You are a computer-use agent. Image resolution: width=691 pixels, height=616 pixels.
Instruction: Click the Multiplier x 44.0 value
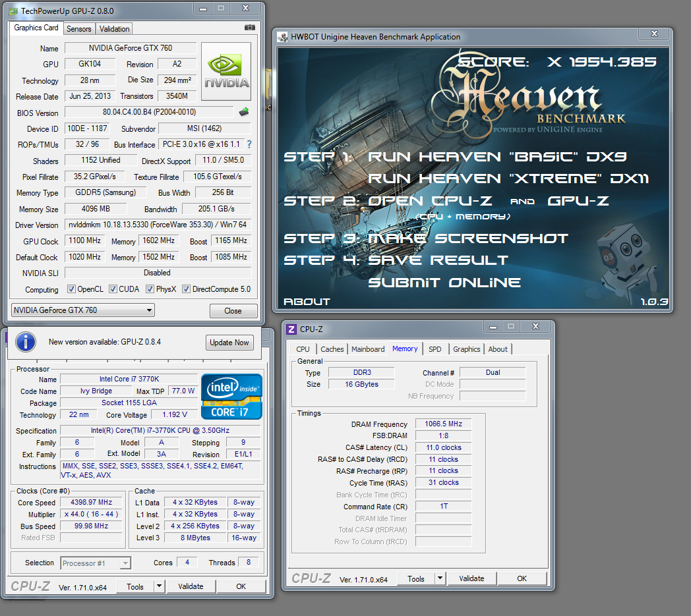click(91, 514)
